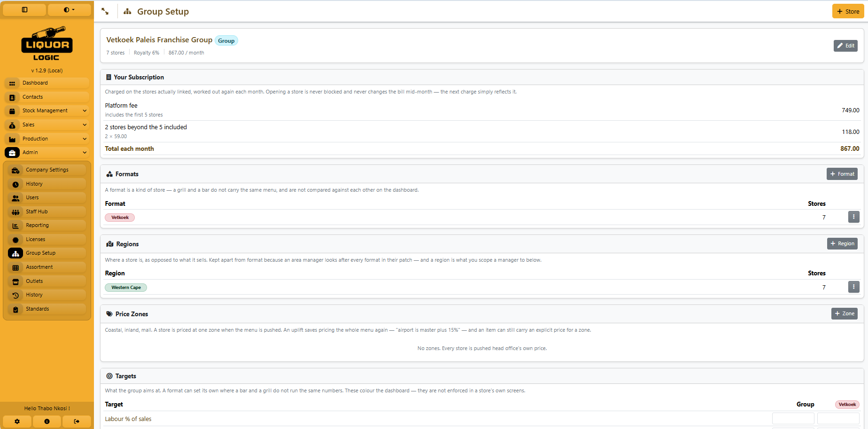Click the Standards clipboard icon
The height and width of the screenshot is (429, 868).
(15, 309)
